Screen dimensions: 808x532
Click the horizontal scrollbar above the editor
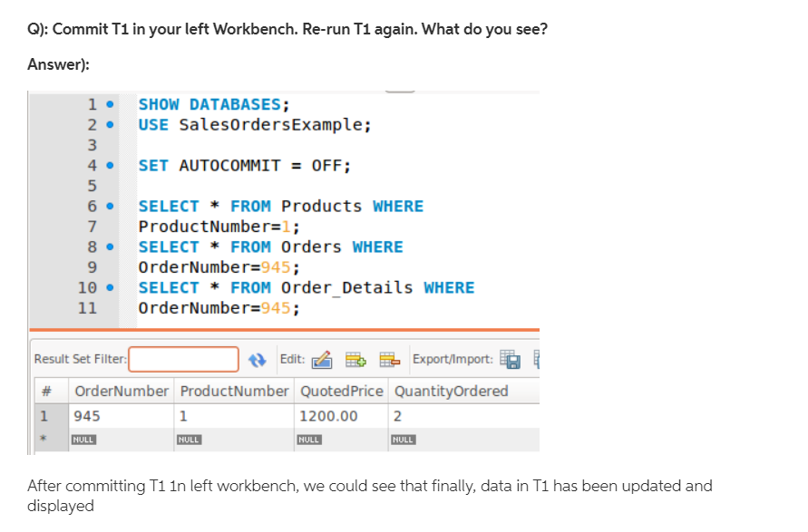pyautogui.click(x=400, y=90)
